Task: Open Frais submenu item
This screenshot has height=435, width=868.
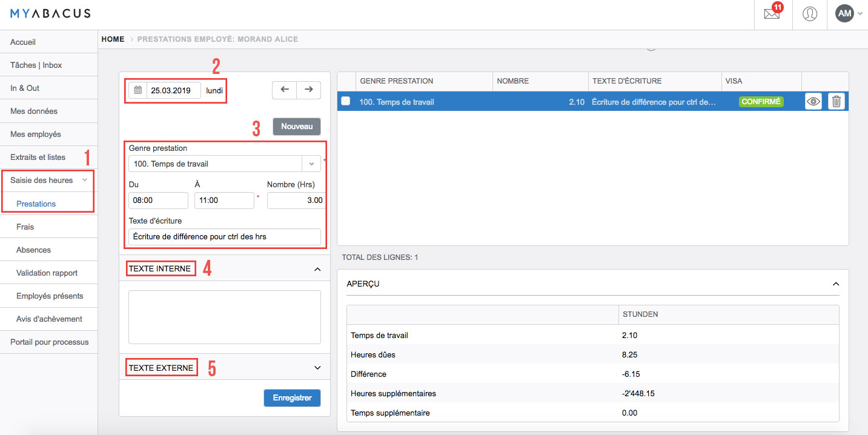Action: click(x=48, y=227)
